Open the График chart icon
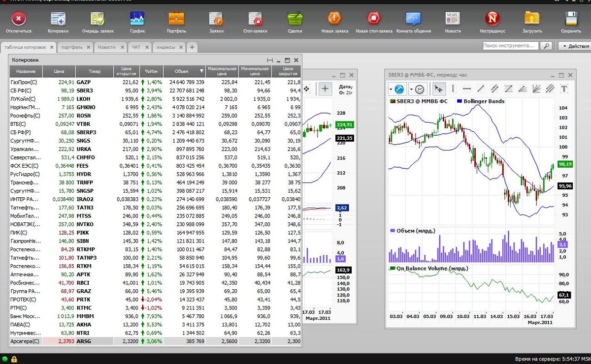The height and width of the screenshot is (364, 591). click(x=137, y=19)
